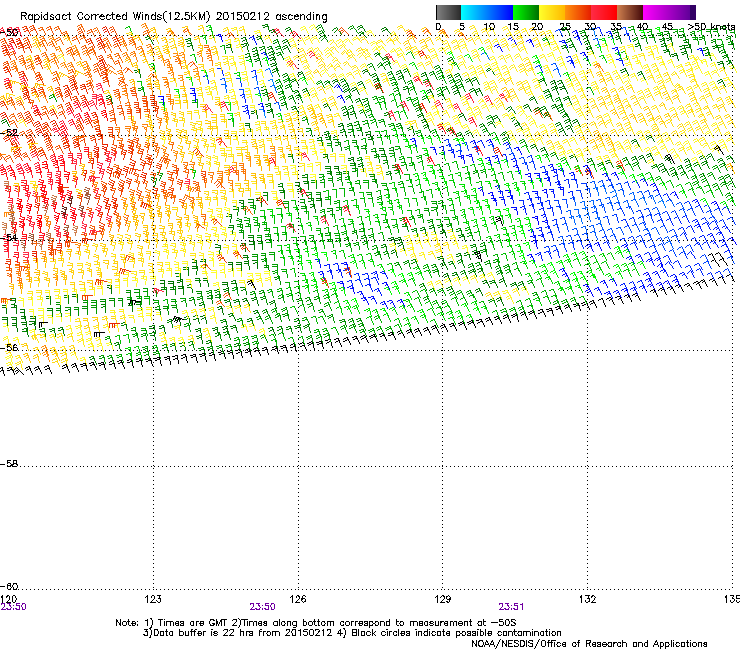Click the green 15–20 knots legend segment

pos(526,12)
